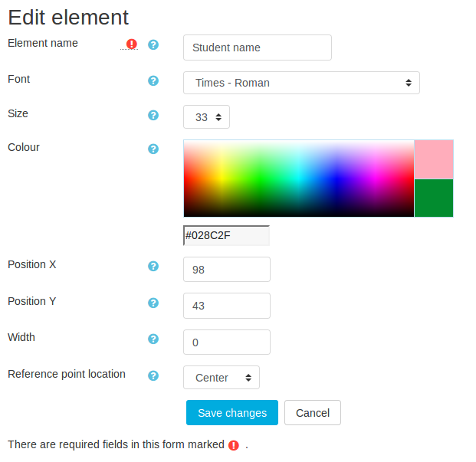
Task: Focus the hex colour code field
Action: 227,236
